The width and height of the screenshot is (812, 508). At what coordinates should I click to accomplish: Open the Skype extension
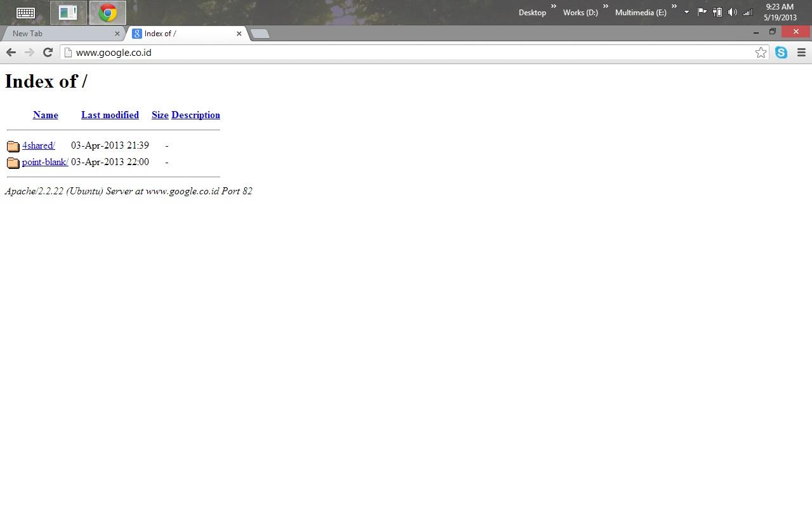781,53
